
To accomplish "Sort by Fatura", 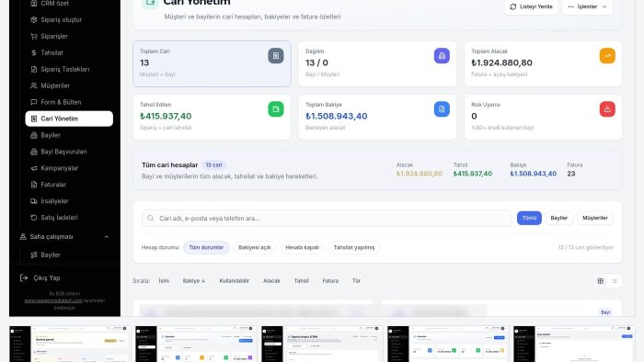I will [x=330, y=281].
